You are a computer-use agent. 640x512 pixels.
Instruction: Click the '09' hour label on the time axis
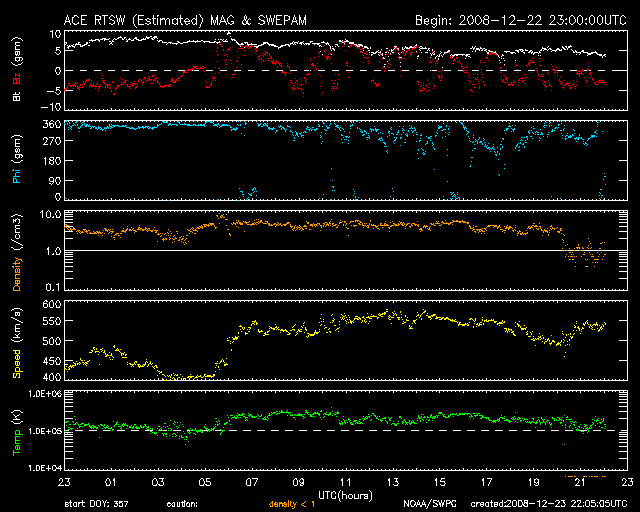tap(299, 482)
